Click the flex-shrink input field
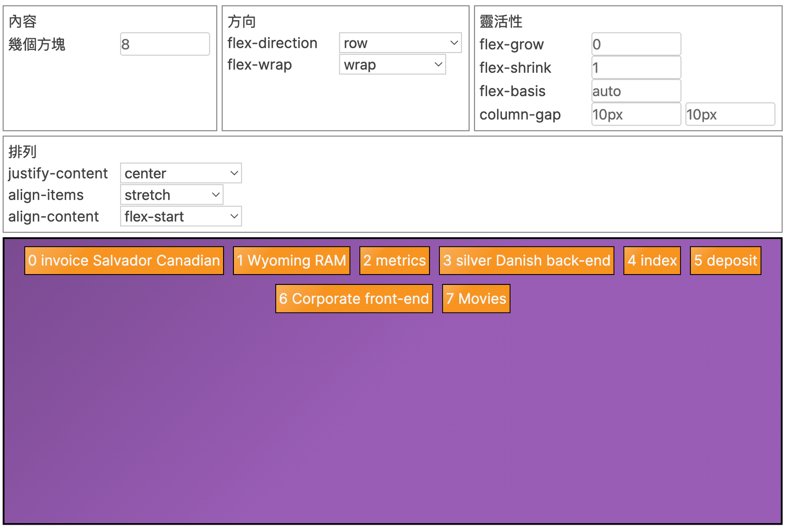This screenshot has height=532, width=788. 636,68
